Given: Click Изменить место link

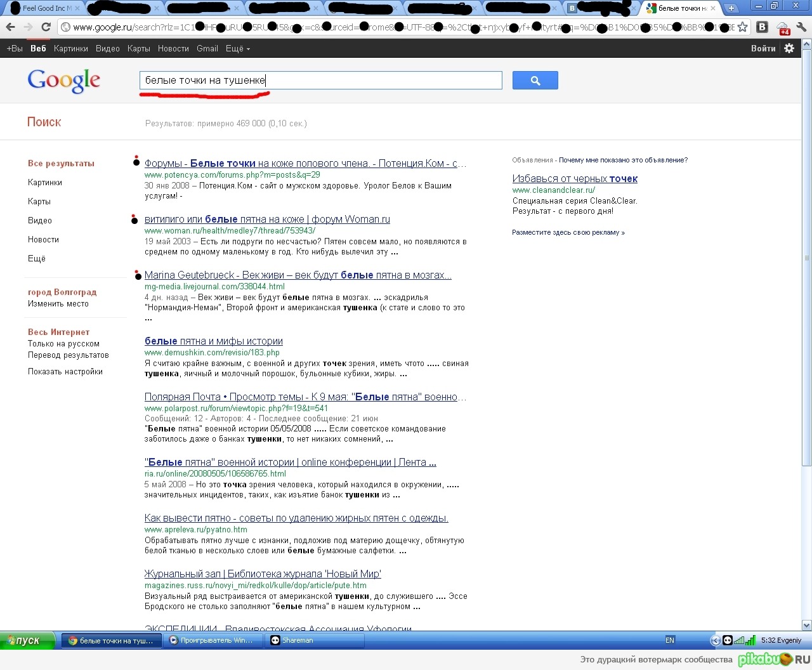Looking at the screenshot, I should click(x=58, y=303).
